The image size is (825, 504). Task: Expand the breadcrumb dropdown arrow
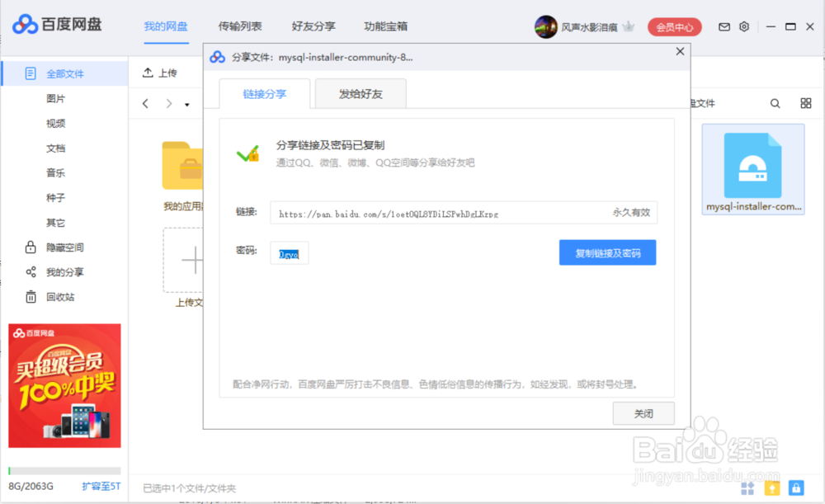point(186,104)
